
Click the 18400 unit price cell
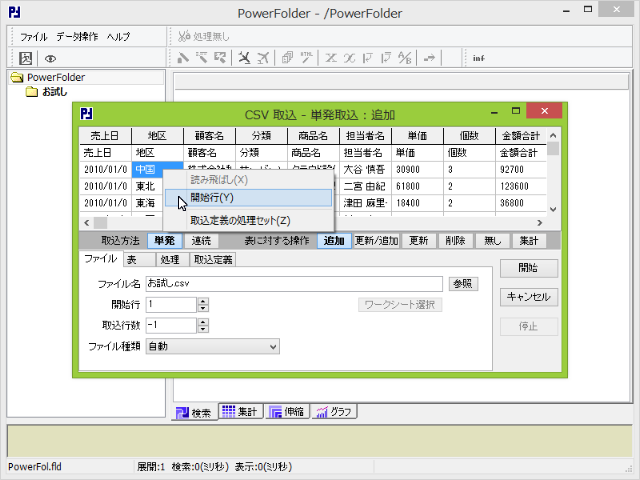click(417, 203)
